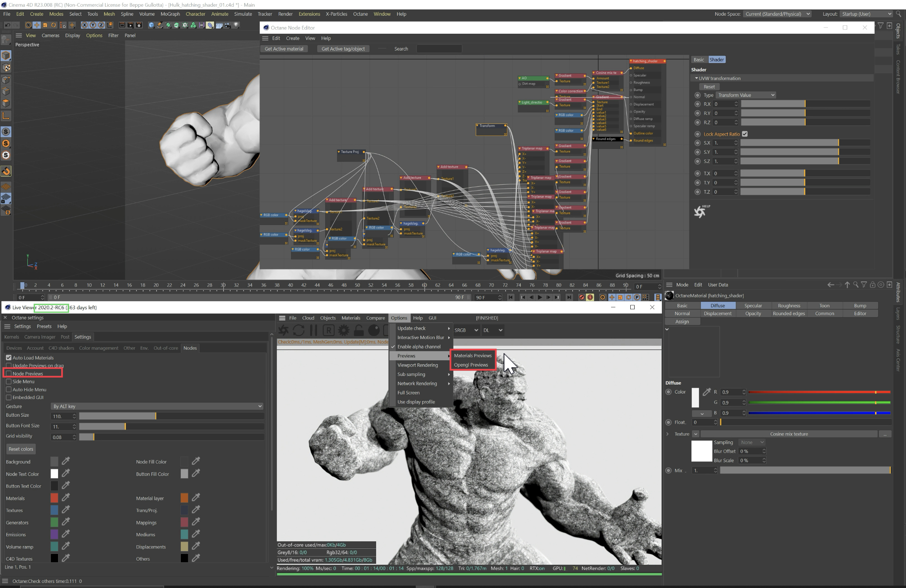This screenshot has height=588, width=906.
Task: Open Octane settings gear icon
Action: click(x=344, y=330)
